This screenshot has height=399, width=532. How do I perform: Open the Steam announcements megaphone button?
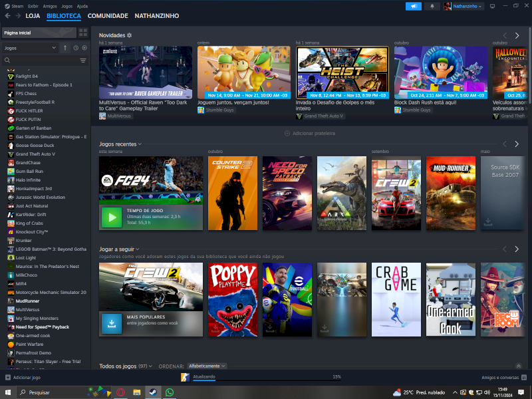(x=413, y=6)
